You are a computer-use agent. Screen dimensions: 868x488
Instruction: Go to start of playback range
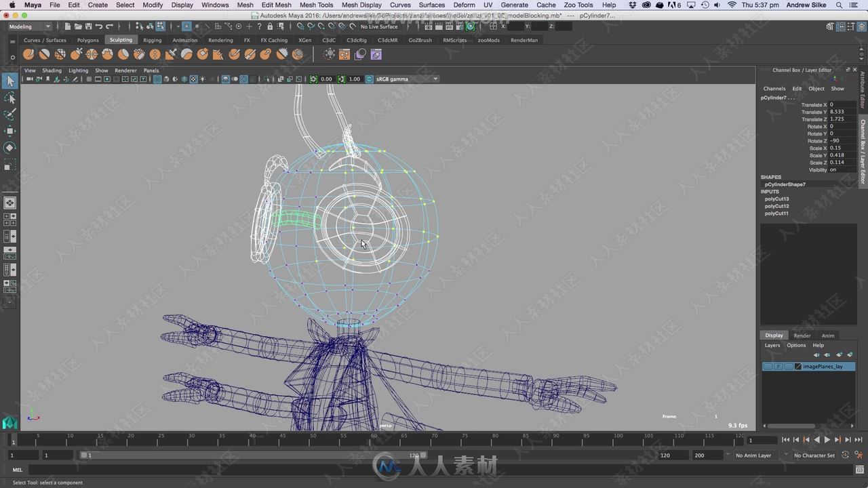[785, 440]
